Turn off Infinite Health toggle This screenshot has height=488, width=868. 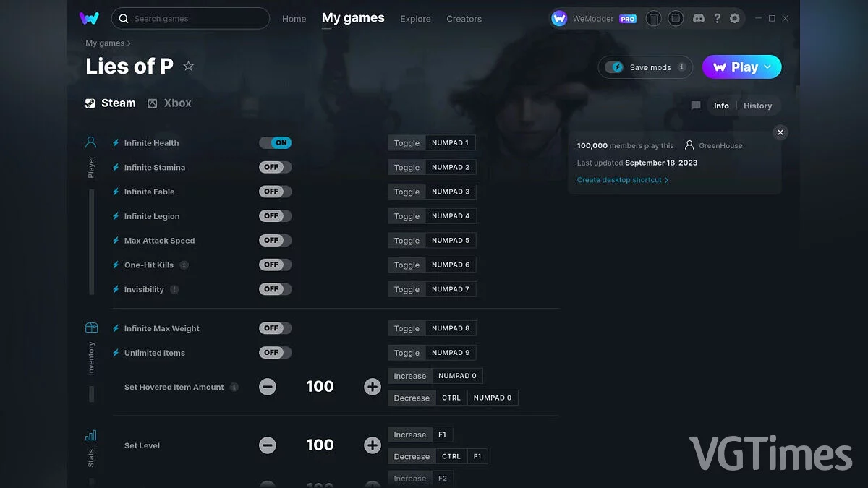click(x=276, y=143)
